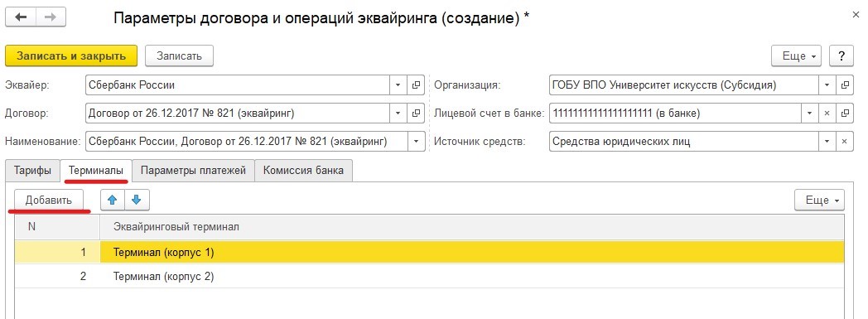Expand the Эквайер dropdown list
This screenshot has width=868, height=319.
point(398,85)
